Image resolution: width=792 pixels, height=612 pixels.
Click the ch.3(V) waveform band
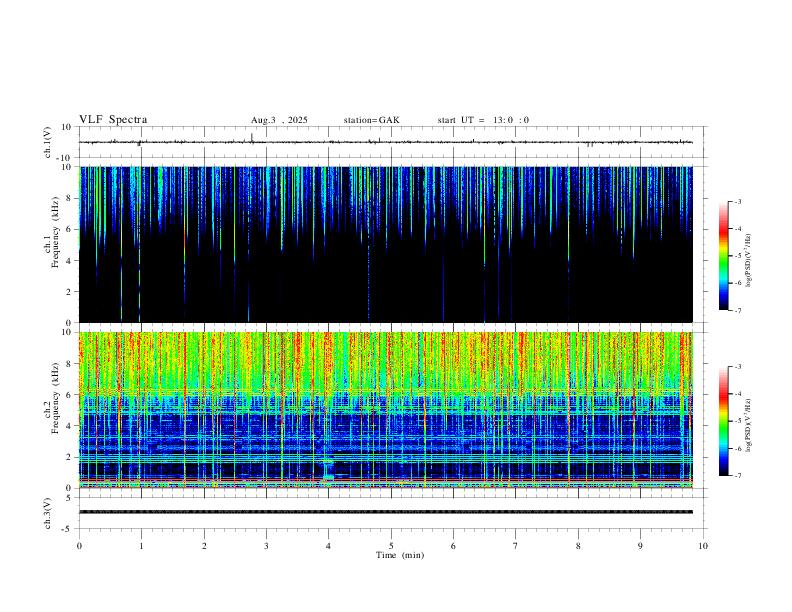pos(386,512)
